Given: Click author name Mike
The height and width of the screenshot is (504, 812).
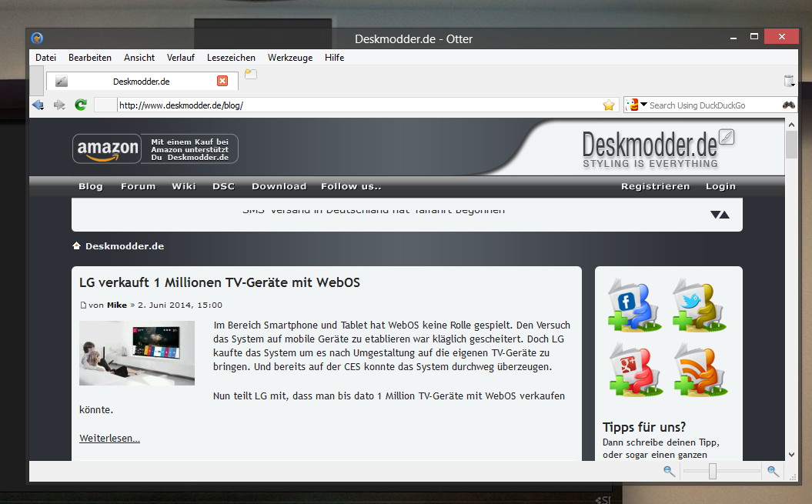Looking at the screenshot, I should [x=116, y=305].
